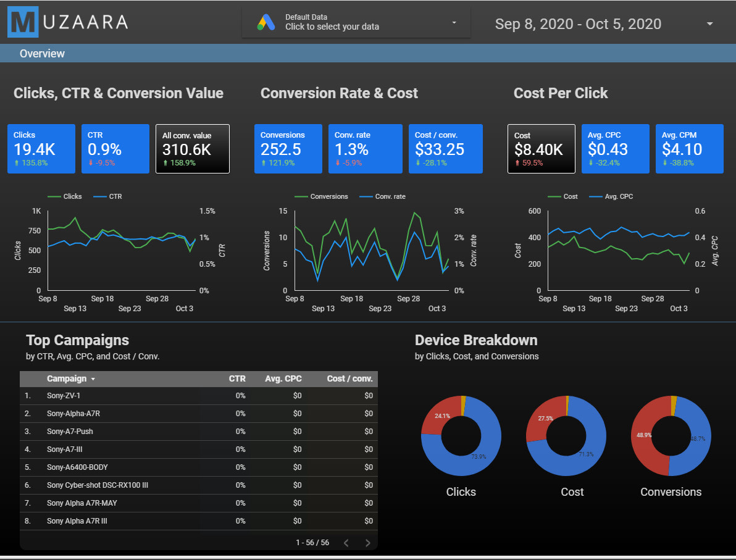Sort by Campaign column header arrow
This screenshot has width=736, height=560.
[93, 379]
